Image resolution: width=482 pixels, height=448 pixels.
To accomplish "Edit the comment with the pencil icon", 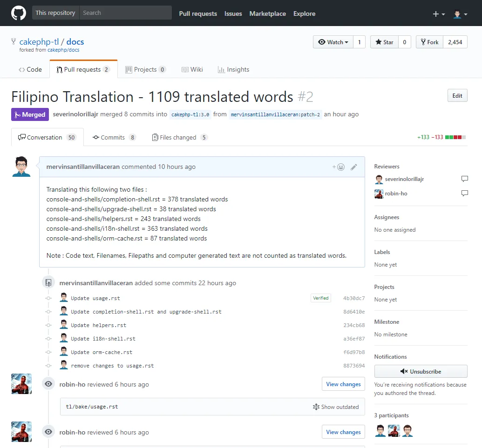I will click(354, 167).
